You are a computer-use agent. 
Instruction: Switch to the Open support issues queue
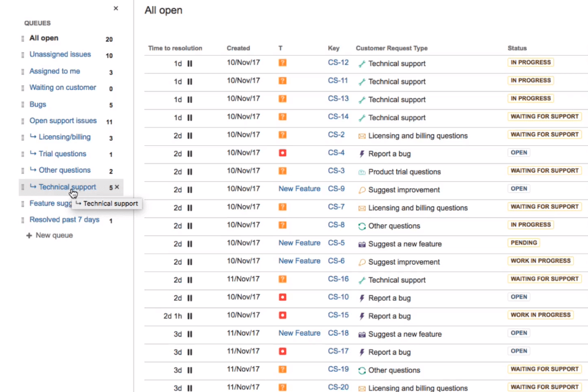(63, 120)
